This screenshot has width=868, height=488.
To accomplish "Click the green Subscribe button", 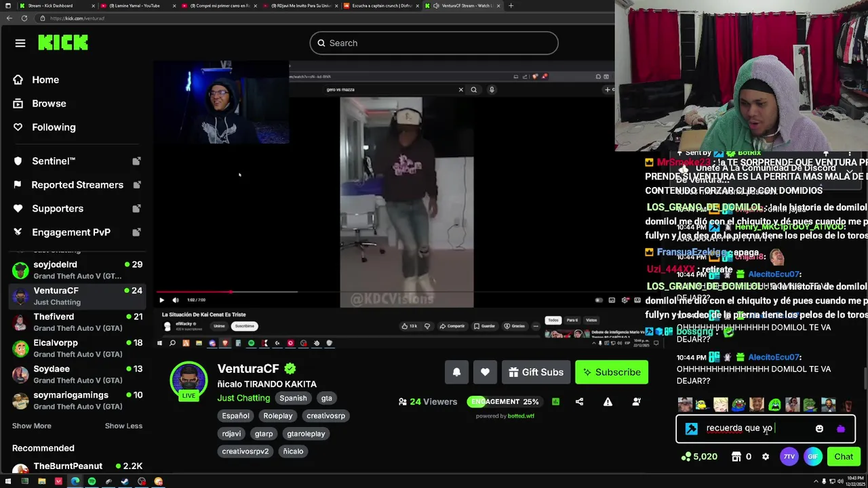I will pos(612,372).
